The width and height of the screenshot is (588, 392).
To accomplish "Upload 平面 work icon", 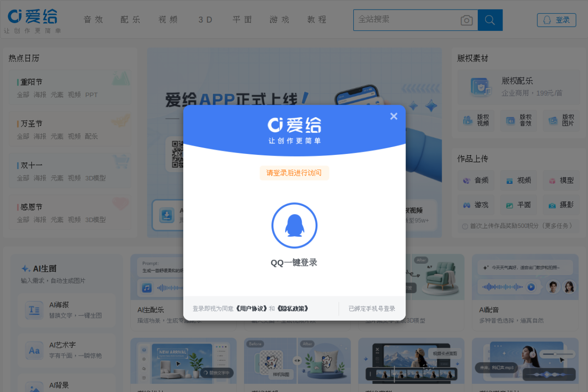I will (509, 205).
